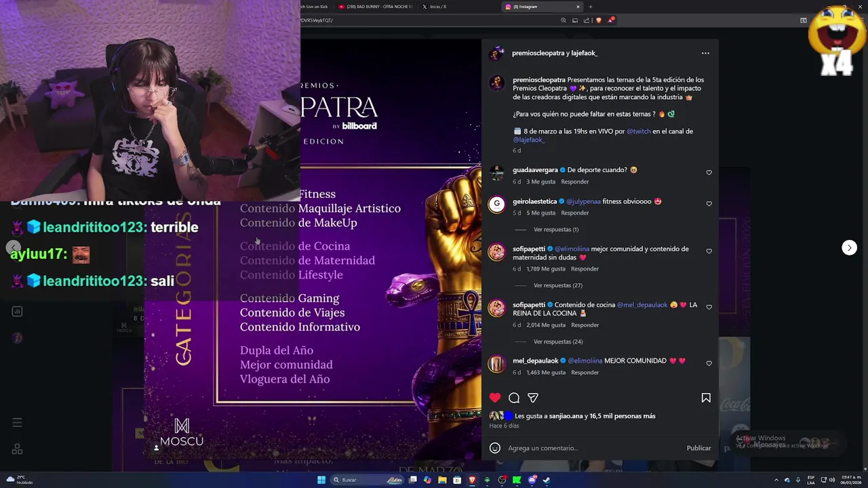
Task: Open Steam from the taskbar
Action: tap(547, 480)
